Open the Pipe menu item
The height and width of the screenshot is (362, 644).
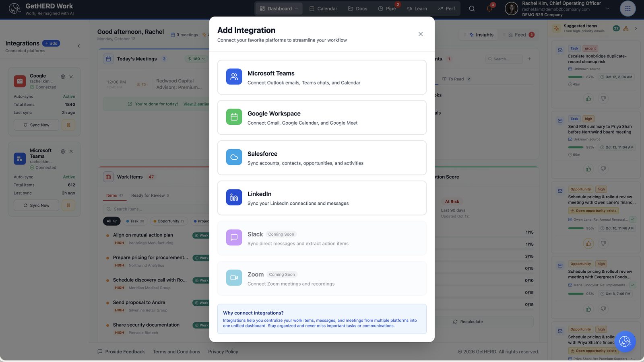click(387, 8)
